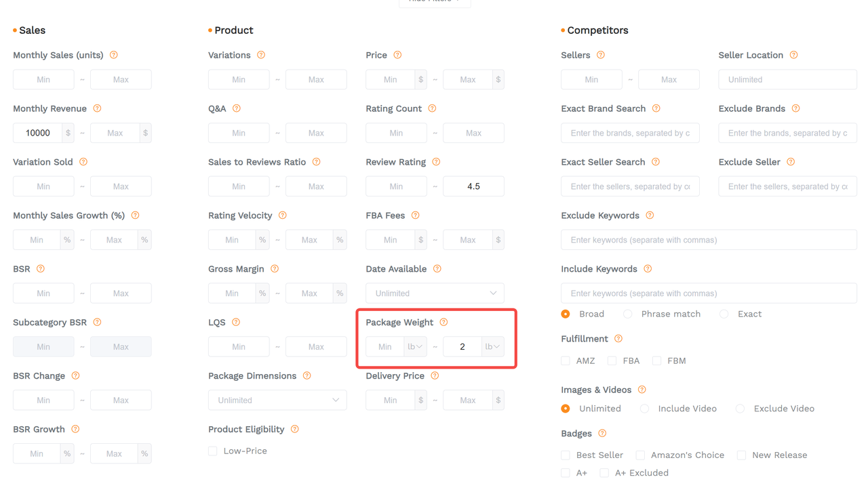Show info for Subcategory BSR
Image resolution: width=868 pixels, height=494 pixels.
[x=97, y=323]
